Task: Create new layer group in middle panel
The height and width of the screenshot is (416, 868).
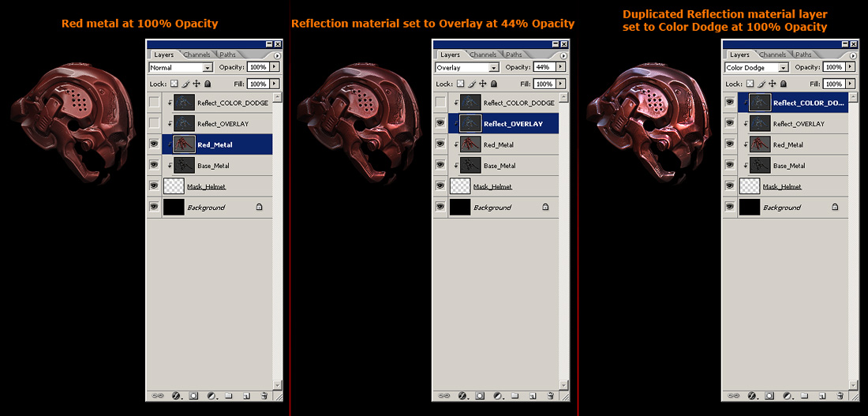Action: (514, 395)
